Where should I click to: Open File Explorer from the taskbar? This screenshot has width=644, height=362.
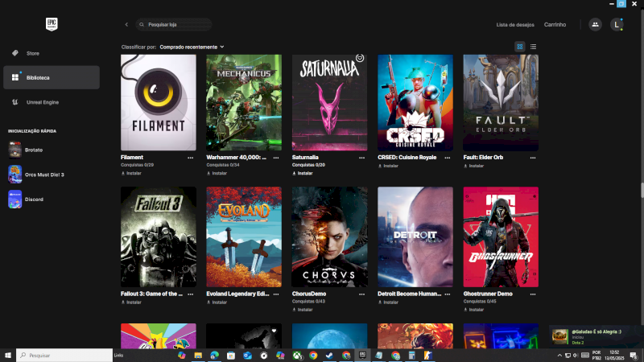point(198,356)
